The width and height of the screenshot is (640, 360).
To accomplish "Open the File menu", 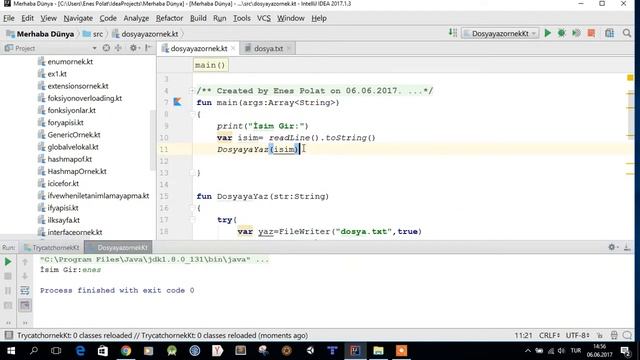I will [9, 18].
